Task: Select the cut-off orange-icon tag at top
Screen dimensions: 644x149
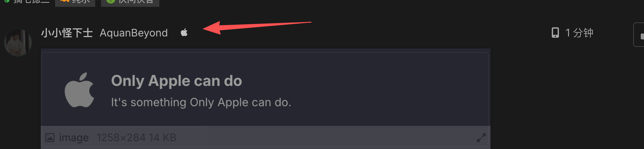Action: [x=75, y=3]
